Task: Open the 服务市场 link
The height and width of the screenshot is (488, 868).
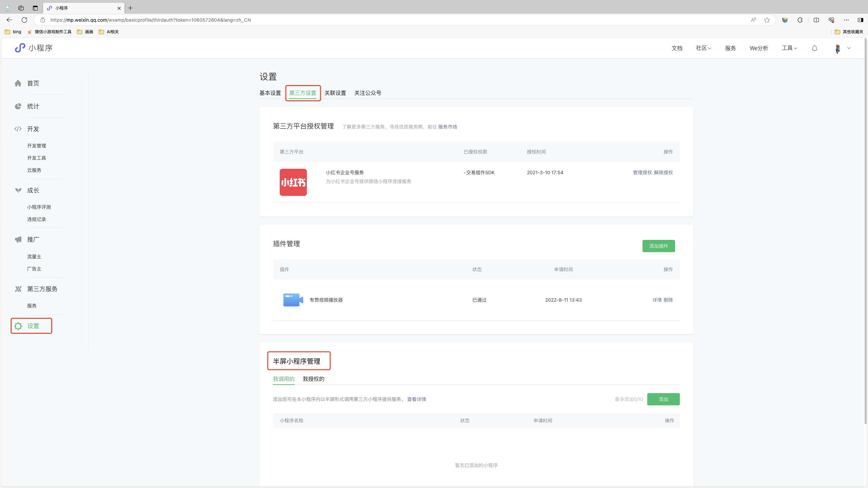Action: (x=448, y=127)
